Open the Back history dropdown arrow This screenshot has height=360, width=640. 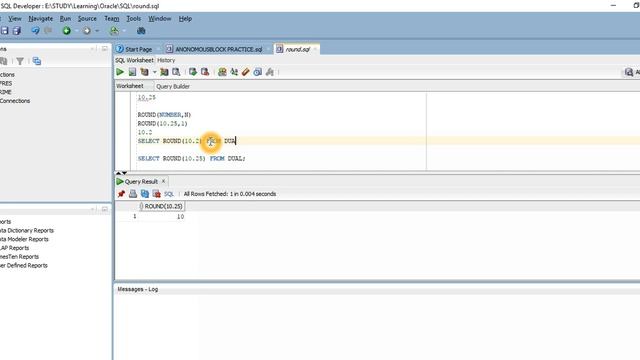pos(76,31)
